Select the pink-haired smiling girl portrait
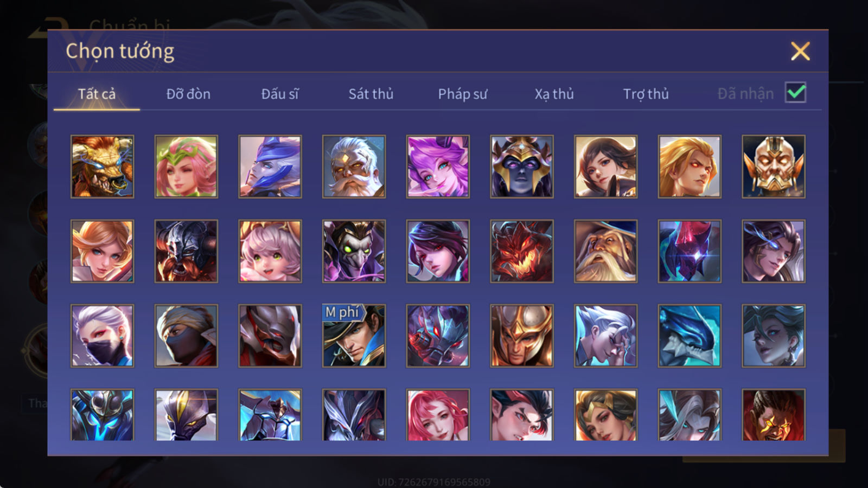Image resolution: width=868 pixels, height=488 pixels. 270,251
